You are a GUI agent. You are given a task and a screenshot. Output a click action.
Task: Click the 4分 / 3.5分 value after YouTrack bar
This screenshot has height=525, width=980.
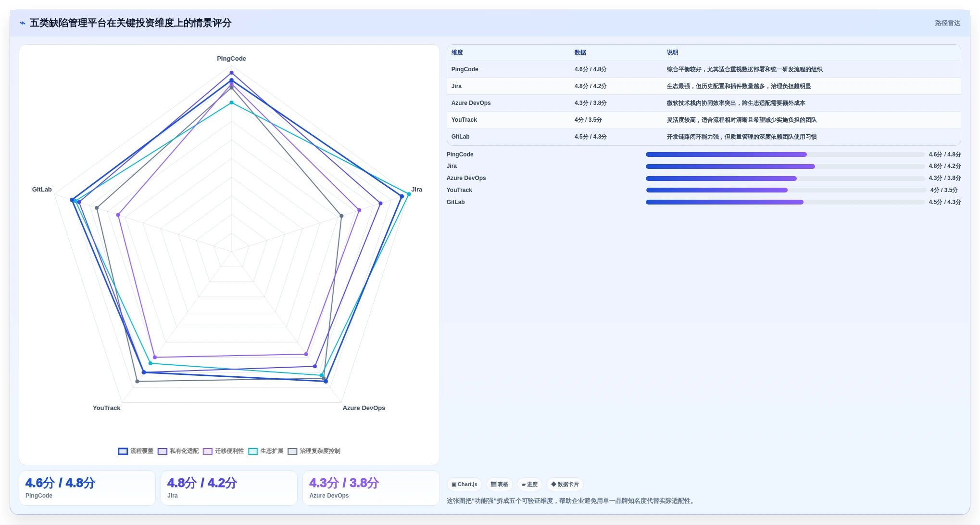[944, 191]
